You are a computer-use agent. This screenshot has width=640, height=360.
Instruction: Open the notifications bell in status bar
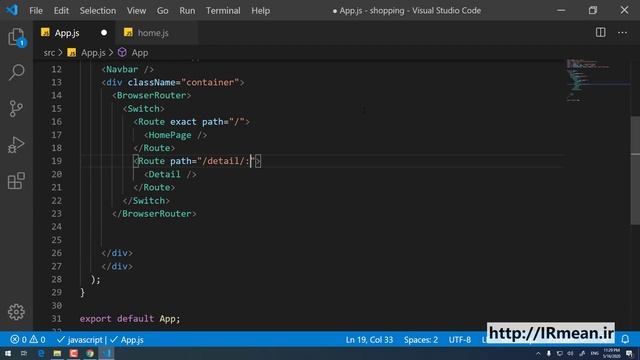pyautogui.click(x=625, y=339)
